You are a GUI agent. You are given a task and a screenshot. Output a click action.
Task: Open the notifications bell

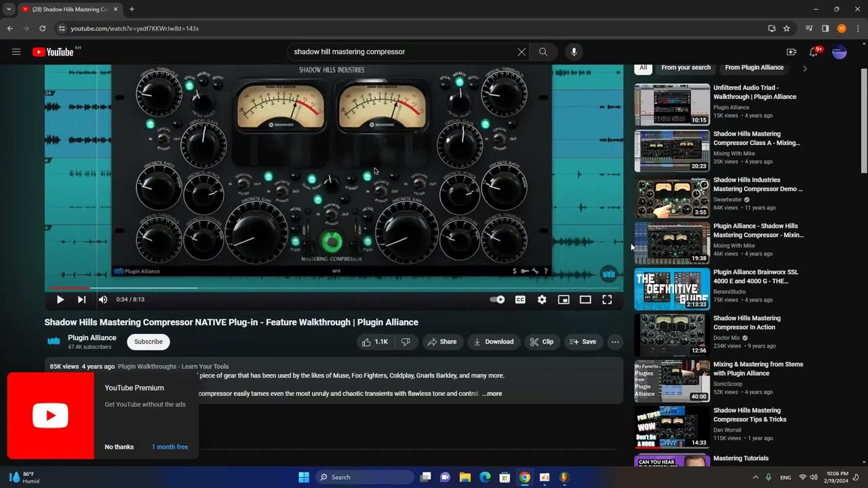click(814, 52)
